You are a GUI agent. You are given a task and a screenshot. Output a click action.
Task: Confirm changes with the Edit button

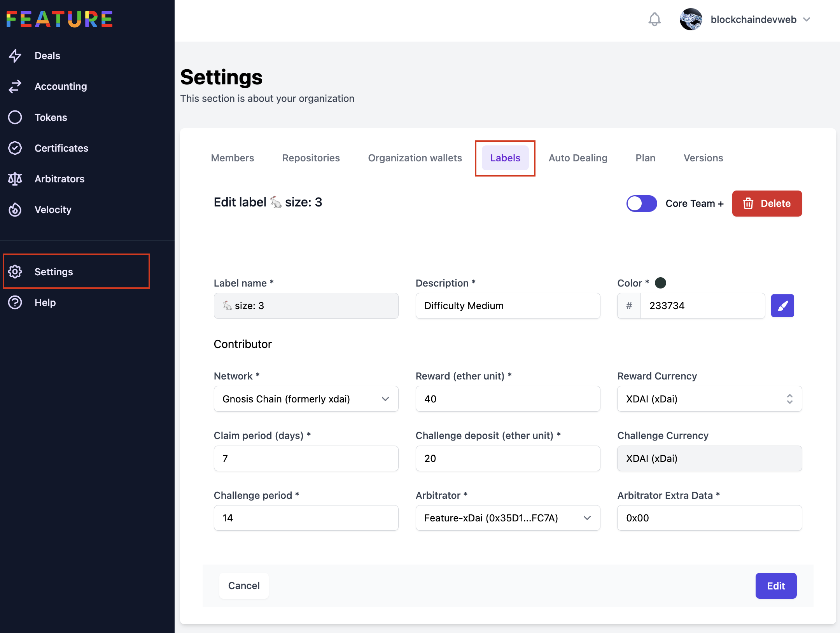pos(776,586)
